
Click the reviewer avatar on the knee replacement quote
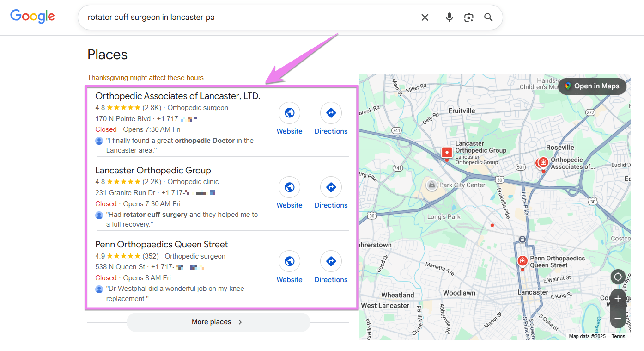click(x=99, y=289)
